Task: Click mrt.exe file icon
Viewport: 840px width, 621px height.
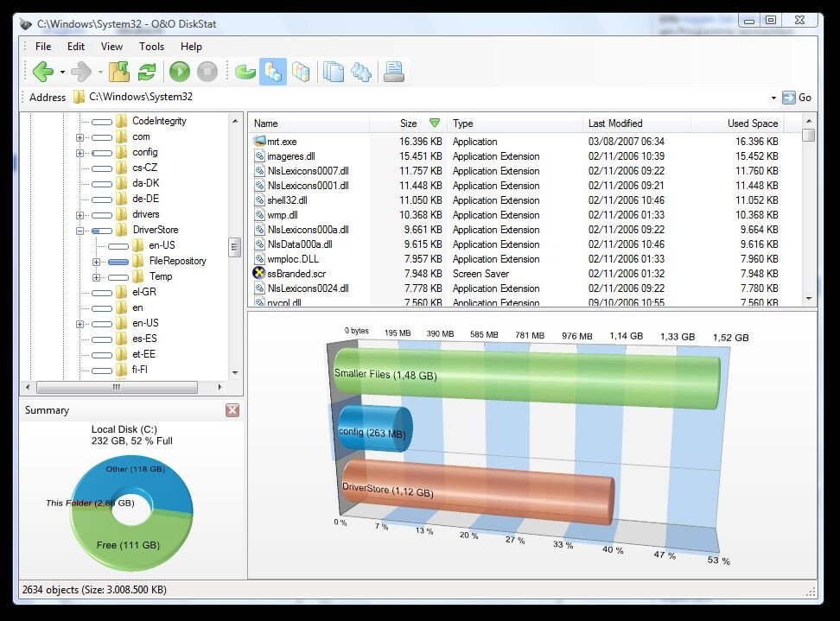Action: point(259,141)
